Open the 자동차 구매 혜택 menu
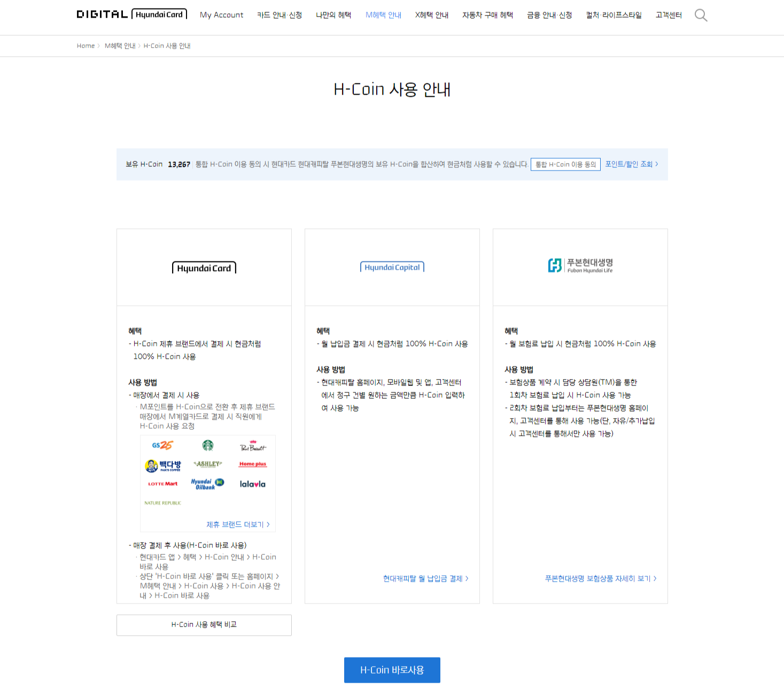784x695 pixels. 487,15
